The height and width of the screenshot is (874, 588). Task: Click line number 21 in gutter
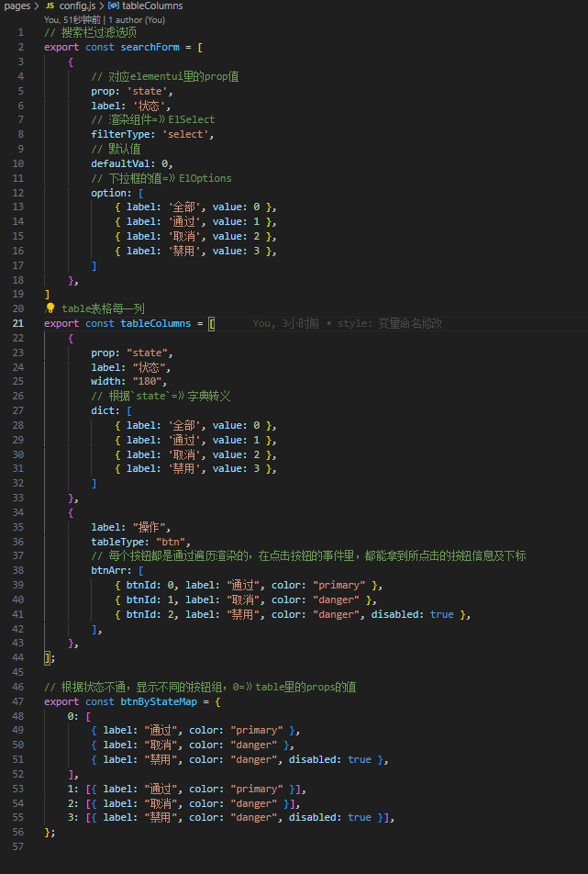pyautogui.click(x=17, y=323)
